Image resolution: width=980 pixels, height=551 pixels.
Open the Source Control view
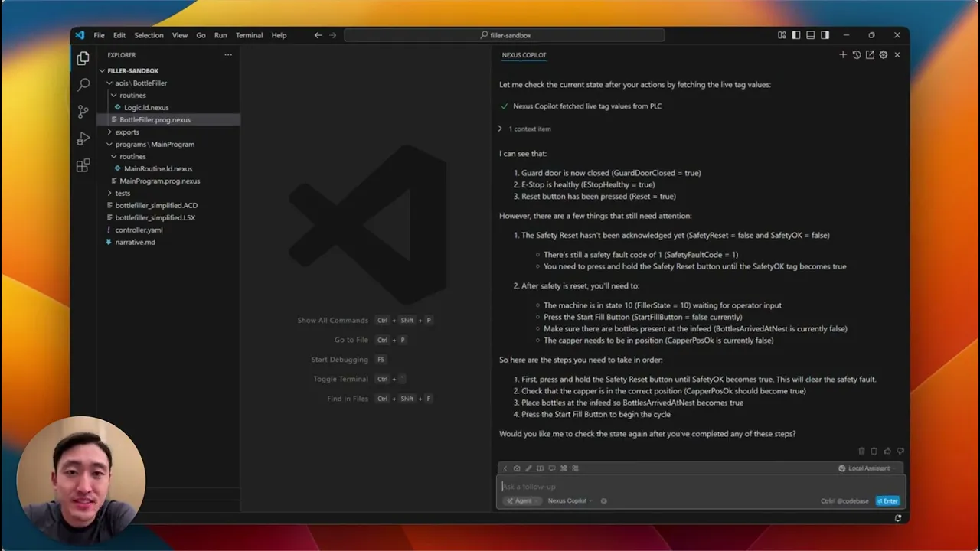pos(83,112)
